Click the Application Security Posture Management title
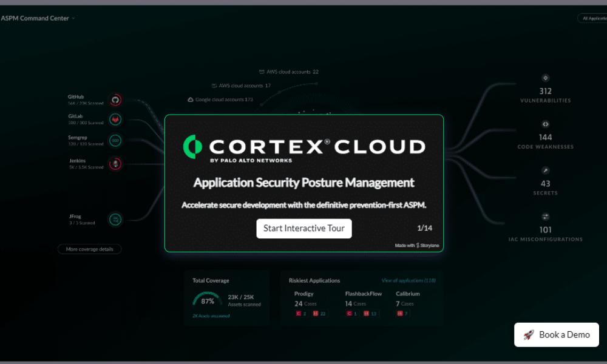 click(304, 183)
